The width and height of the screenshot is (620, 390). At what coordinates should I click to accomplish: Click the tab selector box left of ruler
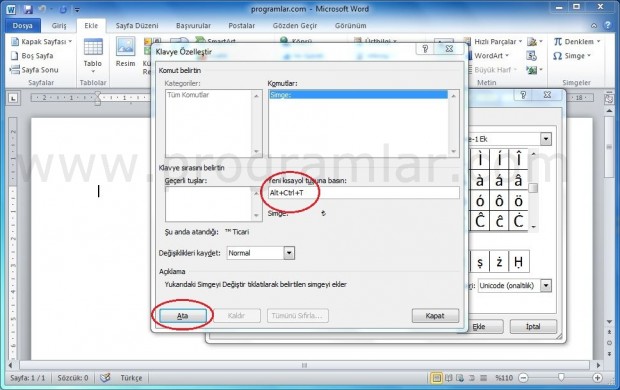tap(13, 98)
